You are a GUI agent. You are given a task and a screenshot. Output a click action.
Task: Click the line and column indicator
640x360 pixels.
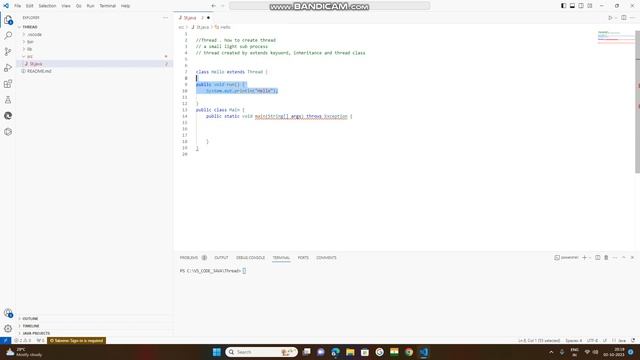(x=539, y=340)
